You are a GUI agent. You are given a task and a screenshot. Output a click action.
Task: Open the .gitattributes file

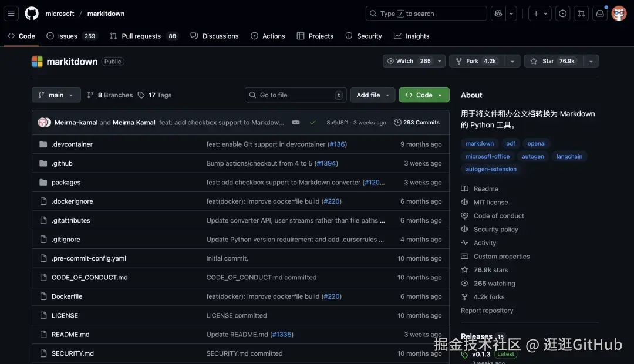click(x=71, y=220)
